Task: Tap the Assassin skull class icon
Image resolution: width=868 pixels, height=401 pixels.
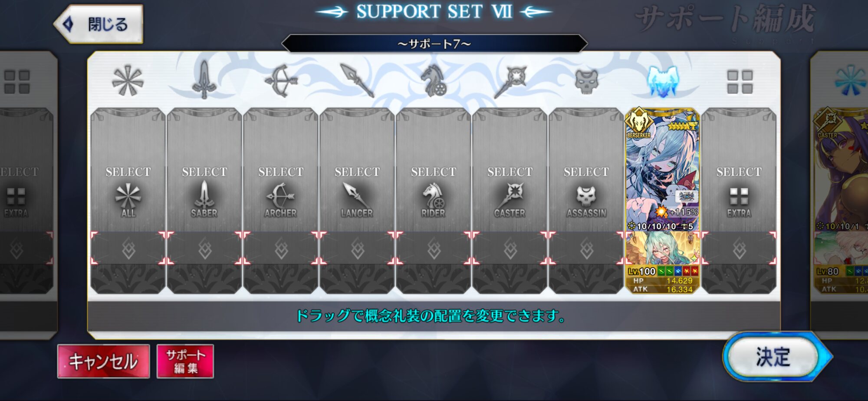Action: [586, 82]
